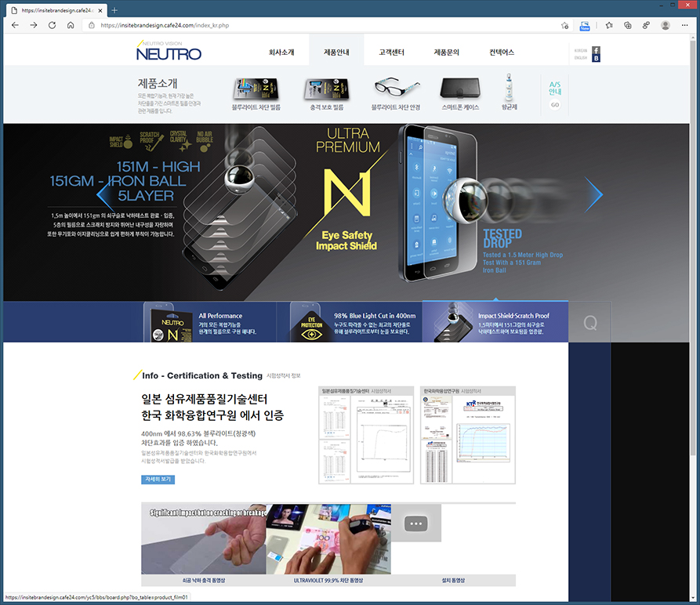Click the GO button under A/S 안내

[x=555, y=105]
